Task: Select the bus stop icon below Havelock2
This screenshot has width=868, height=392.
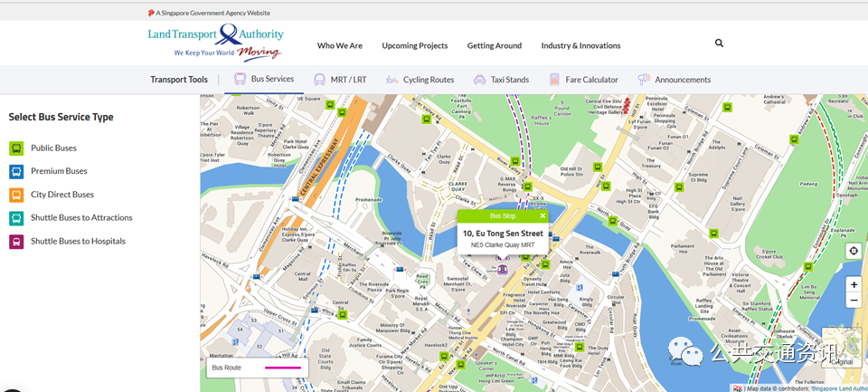Action: [443, 356]
